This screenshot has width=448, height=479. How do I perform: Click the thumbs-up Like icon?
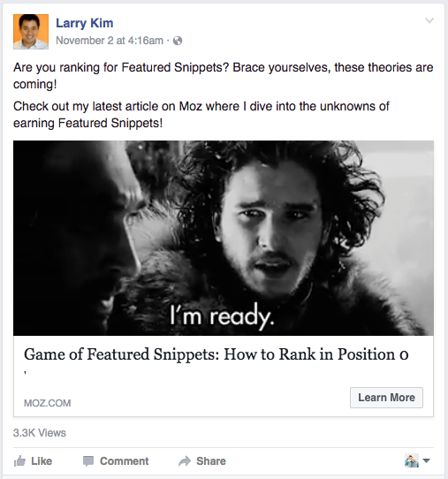(19, 461)
